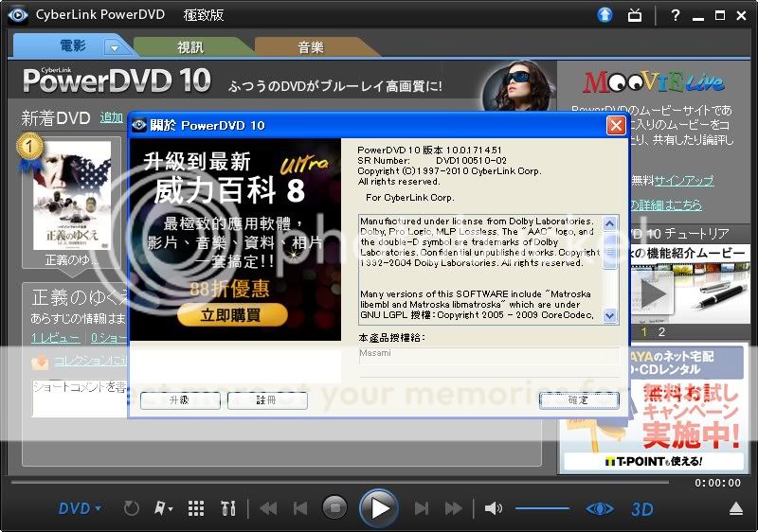Play the tutorial movie thumbnail
This screenshot has width=758, height=532.
pyautogui.click(x=654, y=293)
